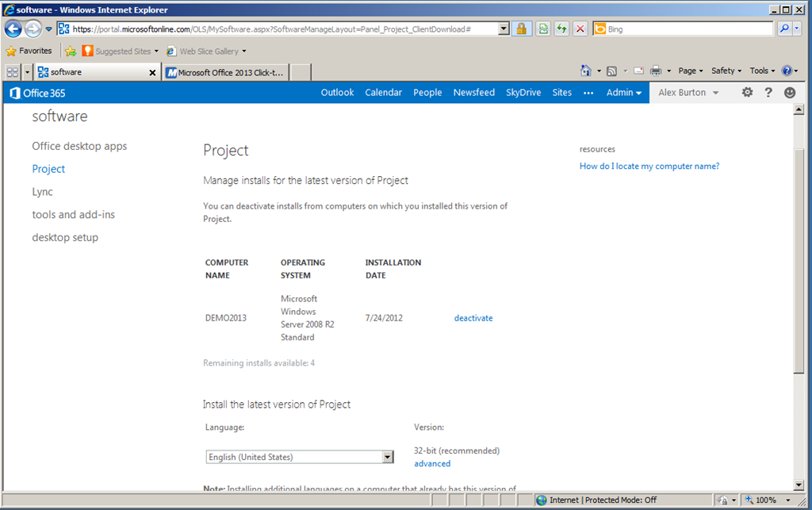Screen dimensions: 812x510
Task: Click the Internet Protected Mode status
Action: point(603,500)
